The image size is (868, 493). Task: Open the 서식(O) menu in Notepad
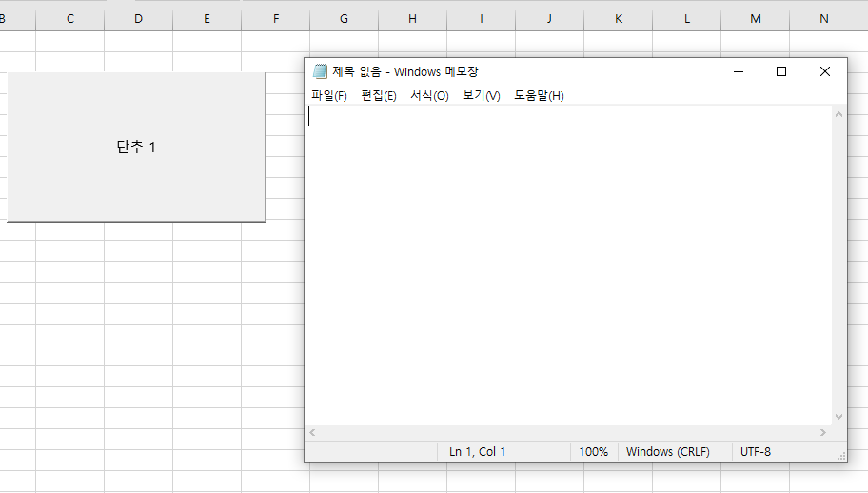coord(429,96)
